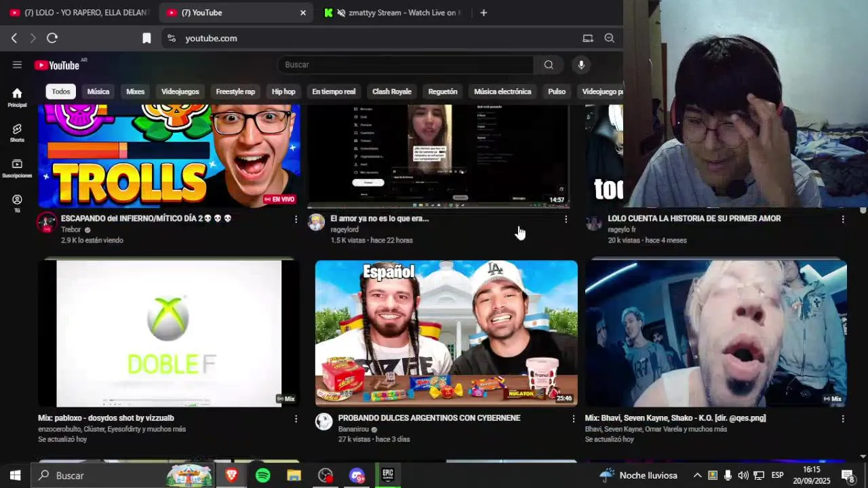Select the Pulso filter chip
868x488 pixels.
pyautogui.click(x=557, y=91)
